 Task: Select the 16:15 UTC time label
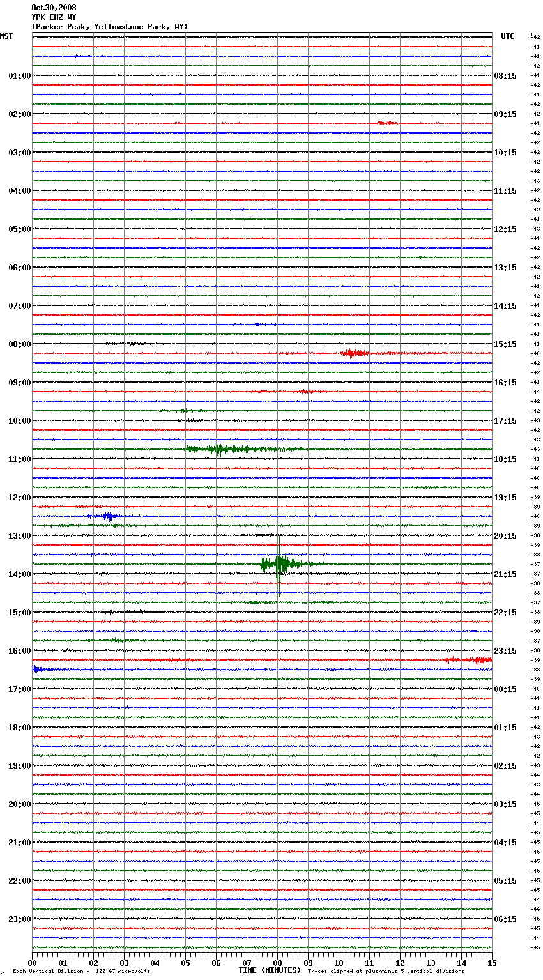pos(505,383)
